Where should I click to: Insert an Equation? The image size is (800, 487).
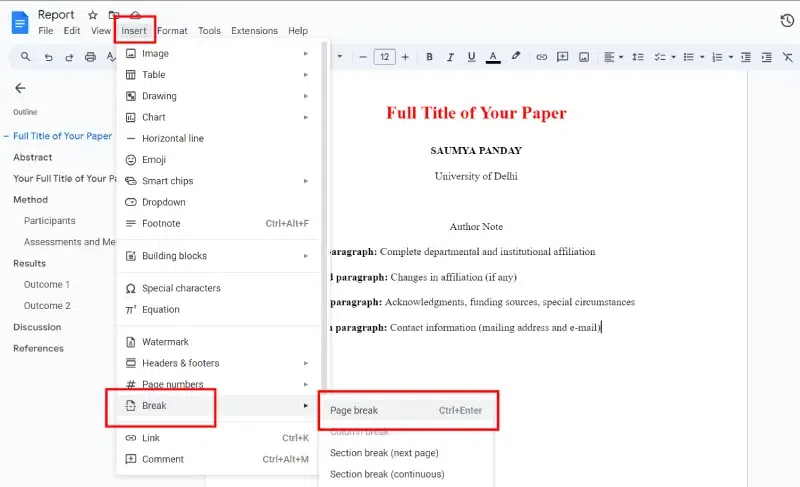click(x=217, y=310)
